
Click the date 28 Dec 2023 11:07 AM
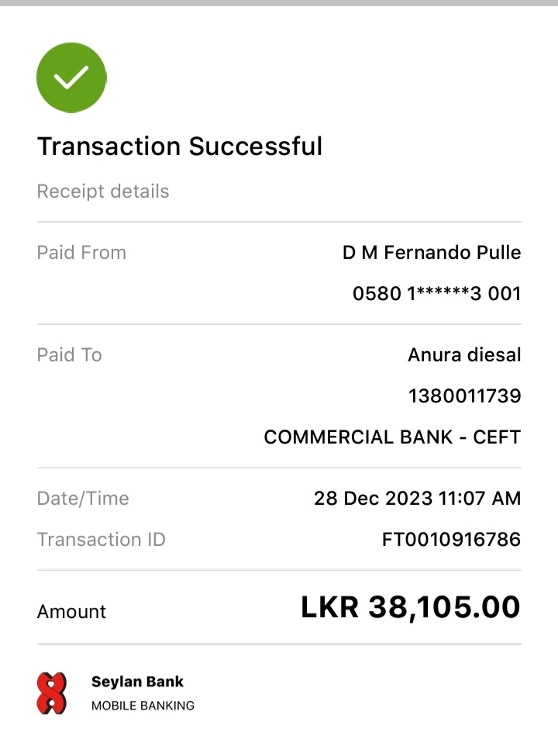tap(417, 499)
